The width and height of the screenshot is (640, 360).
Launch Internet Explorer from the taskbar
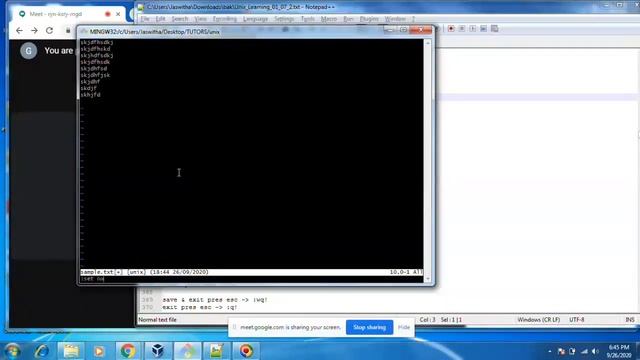click(x=42, y=351)
